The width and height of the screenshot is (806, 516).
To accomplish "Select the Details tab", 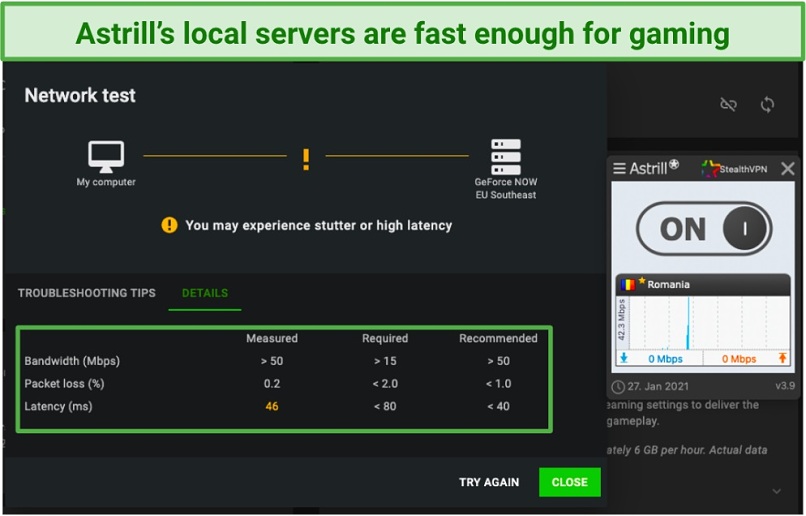I will (205, 293).
